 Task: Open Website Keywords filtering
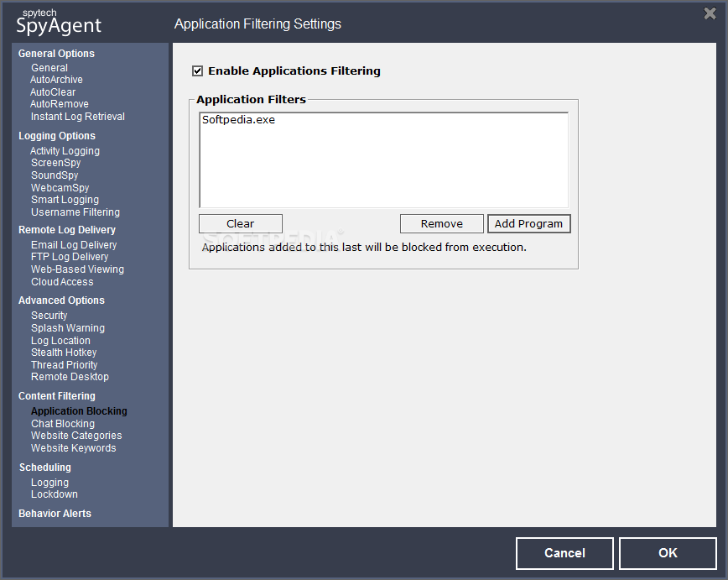(x=73, y=448)
